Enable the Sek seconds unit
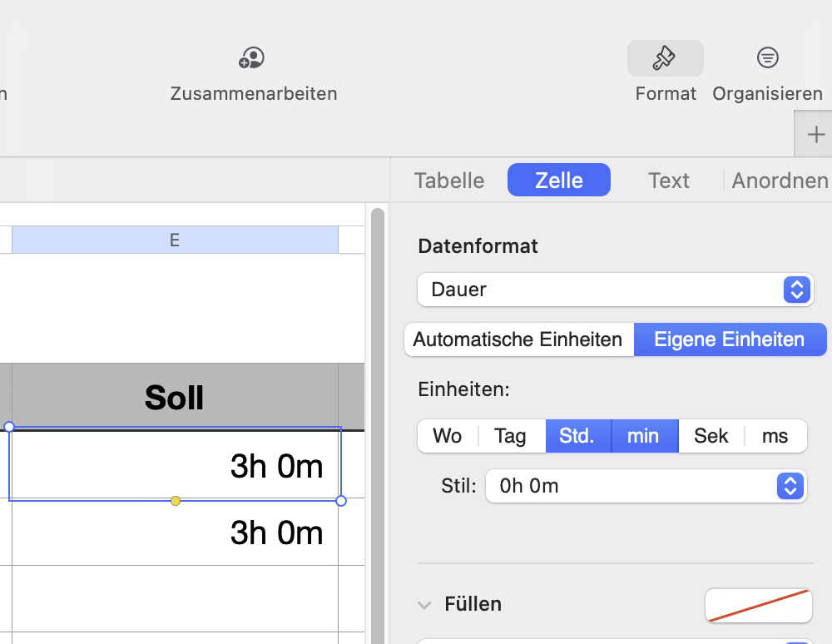The height and width of the screenshot is (644, 832). tap(711, 436)
